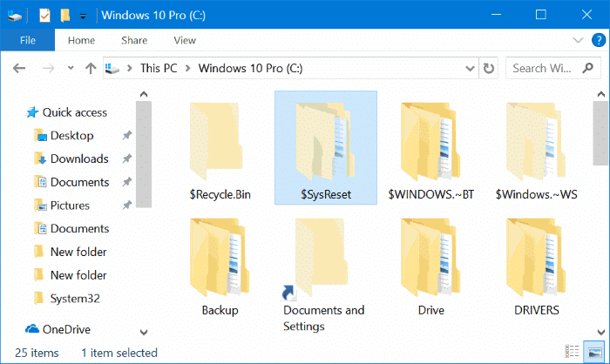
Task: Click the $SysReset folder name label
Action: pos(326,194)
